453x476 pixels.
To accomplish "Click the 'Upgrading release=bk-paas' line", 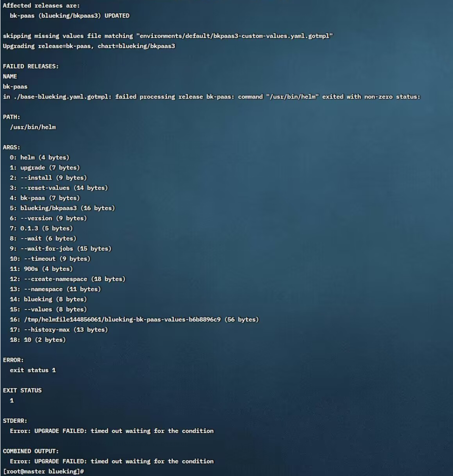I will 89,46.
